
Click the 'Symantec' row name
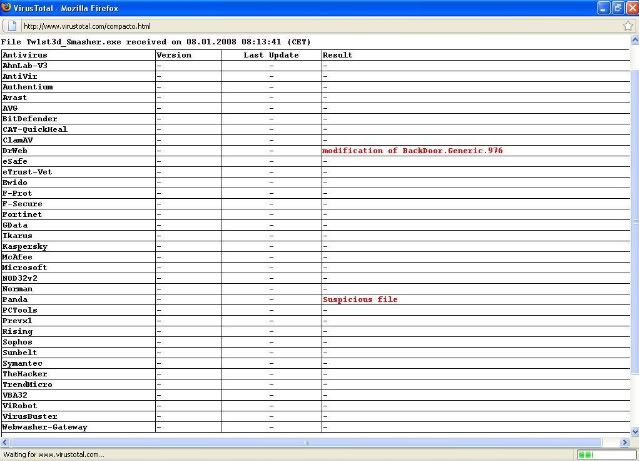(22, 363)
